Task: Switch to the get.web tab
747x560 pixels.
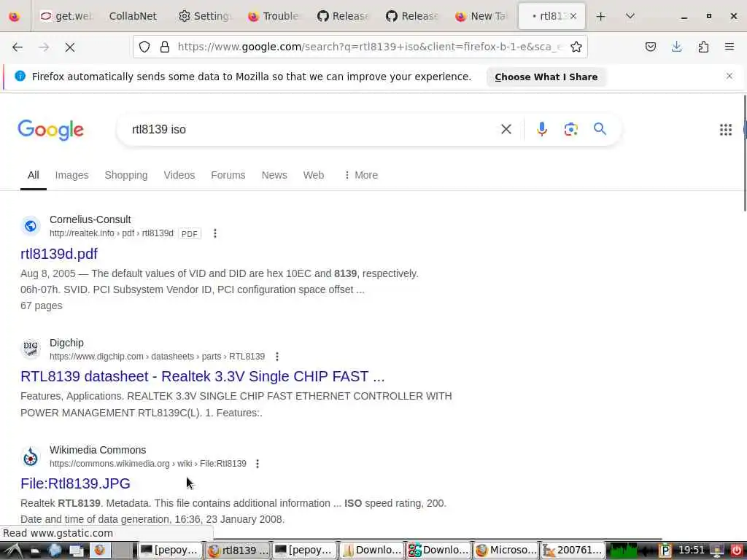Action: click(x=66, y=16)
